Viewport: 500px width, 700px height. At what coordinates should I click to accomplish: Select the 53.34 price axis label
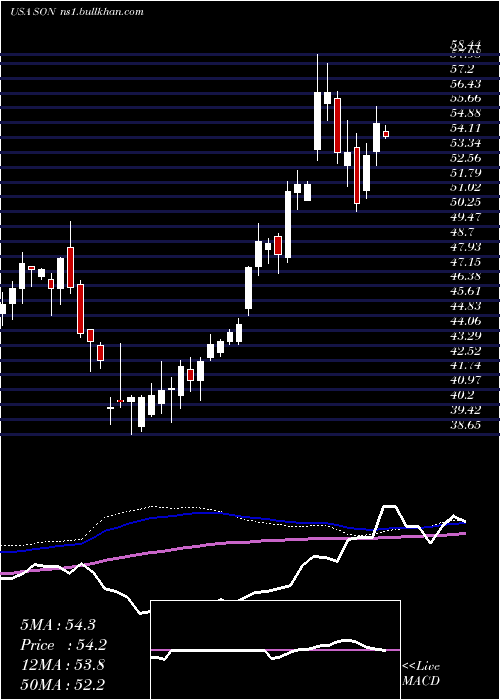coord(466,143)
